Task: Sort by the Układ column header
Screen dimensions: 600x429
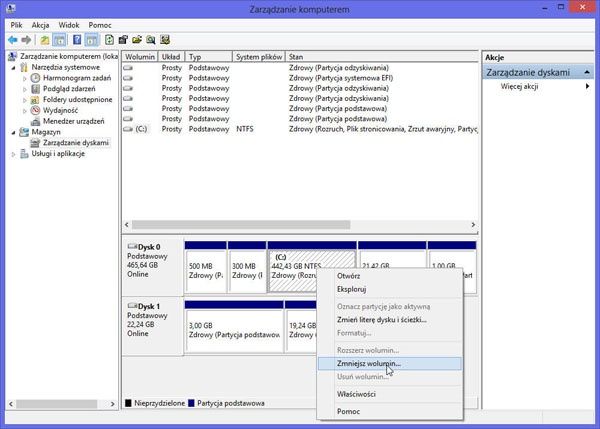Action: pos(171,57)
